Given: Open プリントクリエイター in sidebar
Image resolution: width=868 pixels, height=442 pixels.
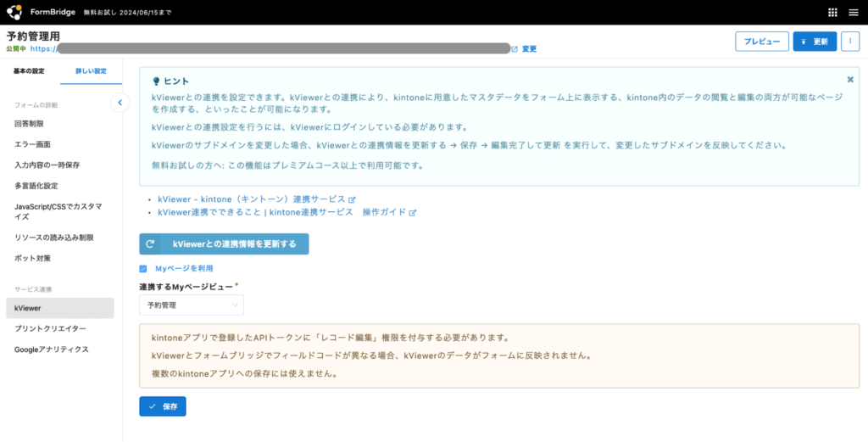Looking at the screenshot, I should pos(50,329).
